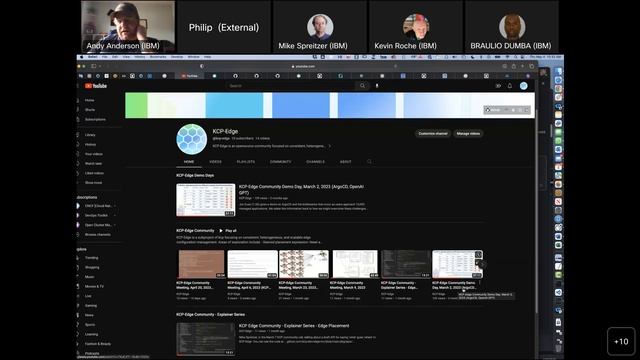Switch to the channel VIDEOS tab
The image size is (640, 360).
pyautogui.click(x=216, y=162)
